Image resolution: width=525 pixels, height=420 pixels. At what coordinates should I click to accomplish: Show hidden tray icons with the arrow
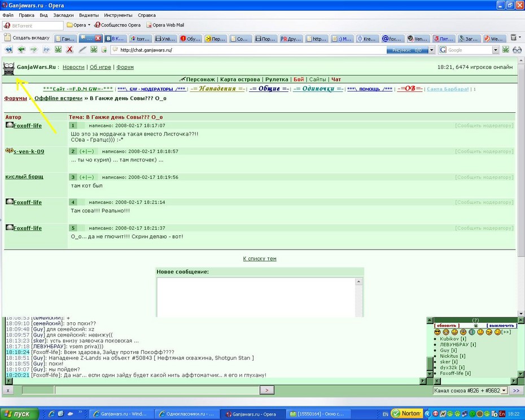[x=427, y=414]
